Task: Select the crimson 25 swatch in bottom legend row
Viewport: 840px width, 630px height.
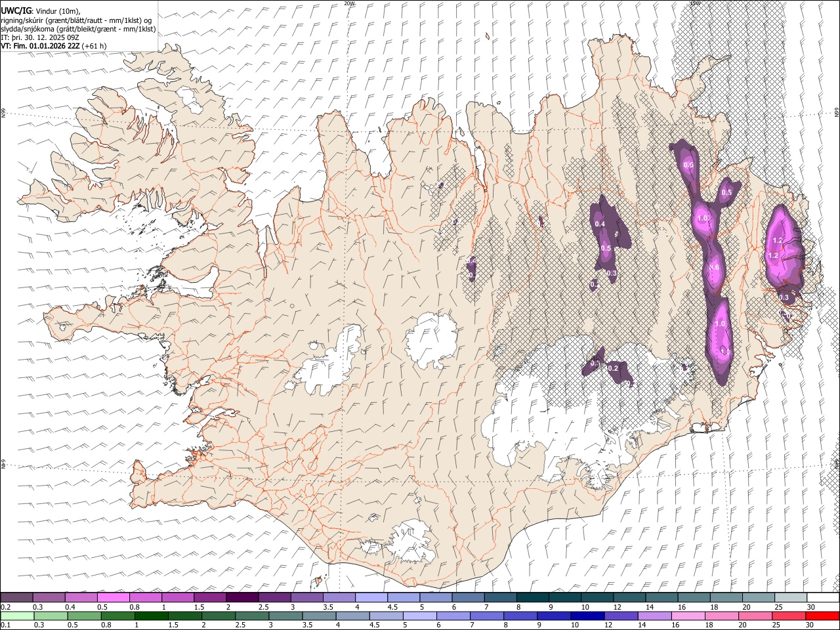Action: pos(789,616)
